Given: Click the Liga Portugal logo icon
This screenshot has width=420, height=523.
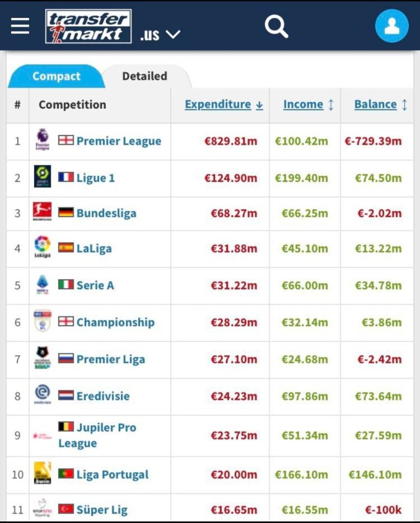Looking at the screenshot, I should (42, 473).
